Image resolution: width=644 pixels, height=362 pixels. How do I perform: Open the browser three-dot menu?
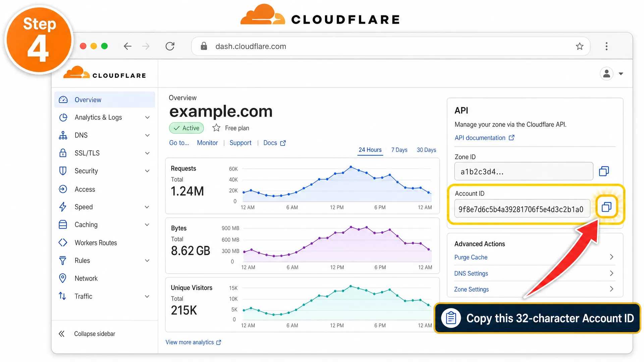[x=606, y=46]
